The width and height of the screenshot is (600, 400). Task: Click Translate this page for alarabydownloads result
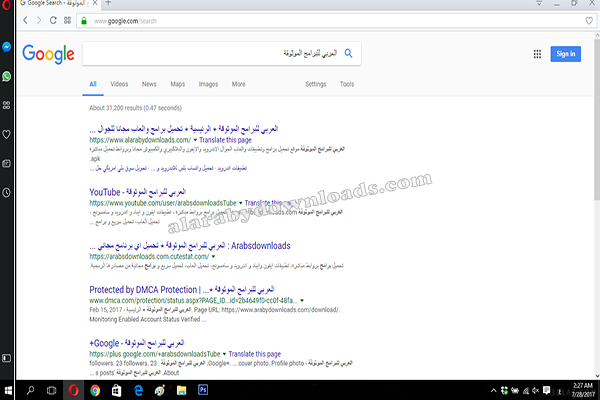point(225,140)
